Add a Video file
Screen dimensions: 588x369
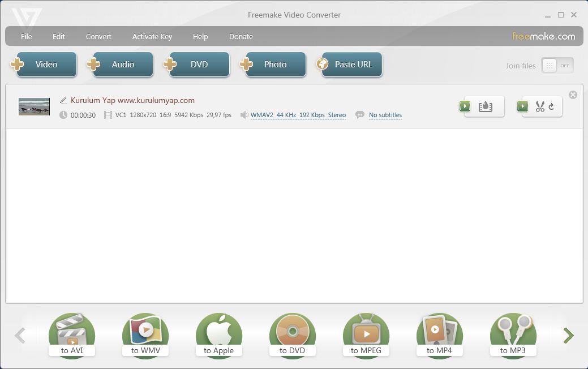44,65
